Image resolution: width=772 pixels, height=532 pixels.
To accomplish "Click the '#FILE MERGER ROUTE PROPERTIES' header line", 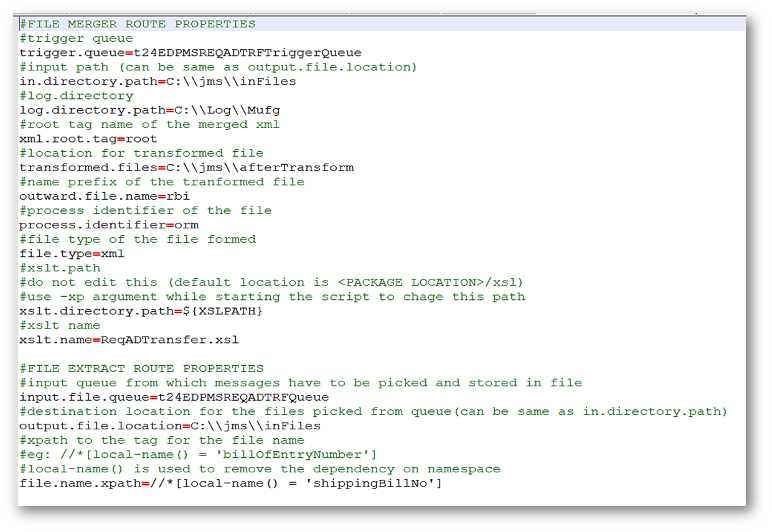I will (137, 24).
